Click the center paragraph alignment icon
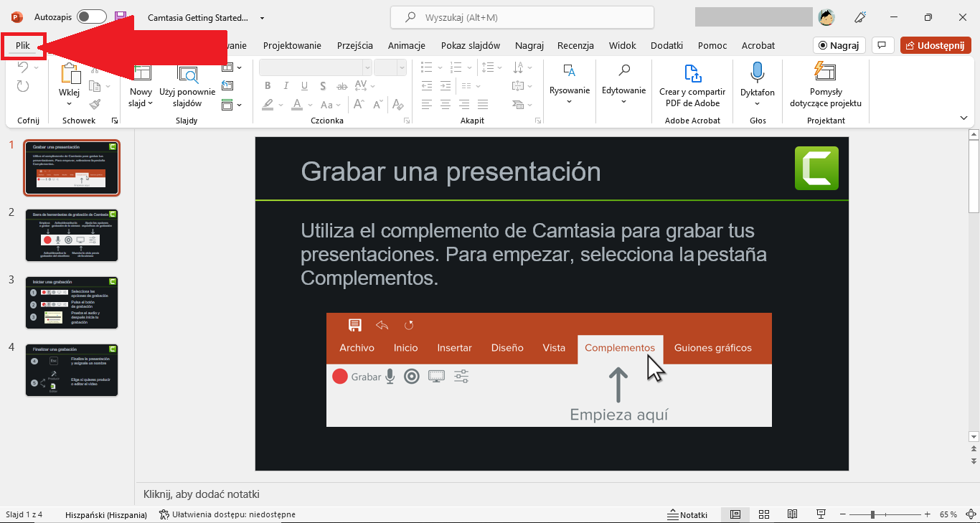980x523 pixels. (x=446, y=105)
